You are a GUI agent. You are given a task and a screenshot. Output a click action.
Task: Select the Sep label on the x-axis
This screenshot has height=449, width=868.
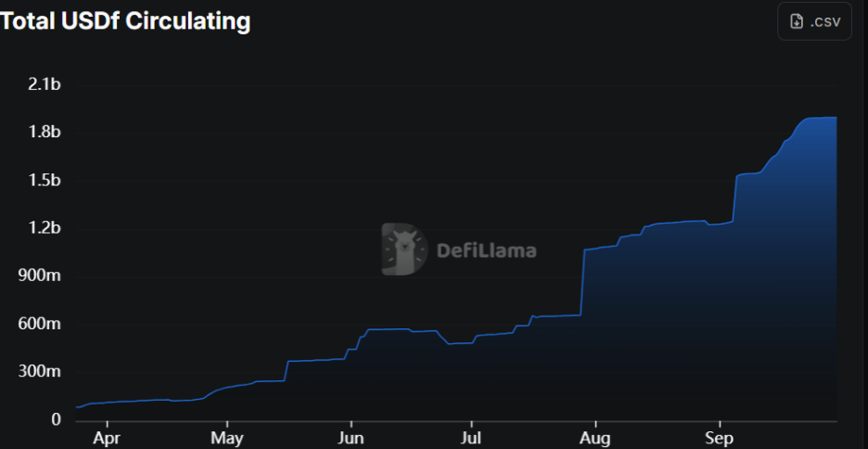tap(719, 438)
